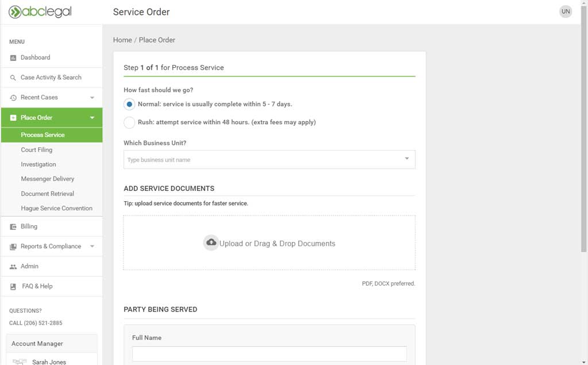Open Court Filing under Place Order
The height and width of the screenshot is (365, 588).
[x=37, y=150]
